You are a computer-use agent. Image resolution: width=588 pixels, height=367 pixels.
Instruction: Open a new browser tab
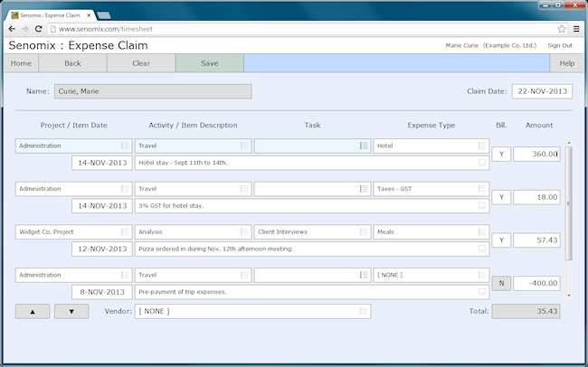104,15
